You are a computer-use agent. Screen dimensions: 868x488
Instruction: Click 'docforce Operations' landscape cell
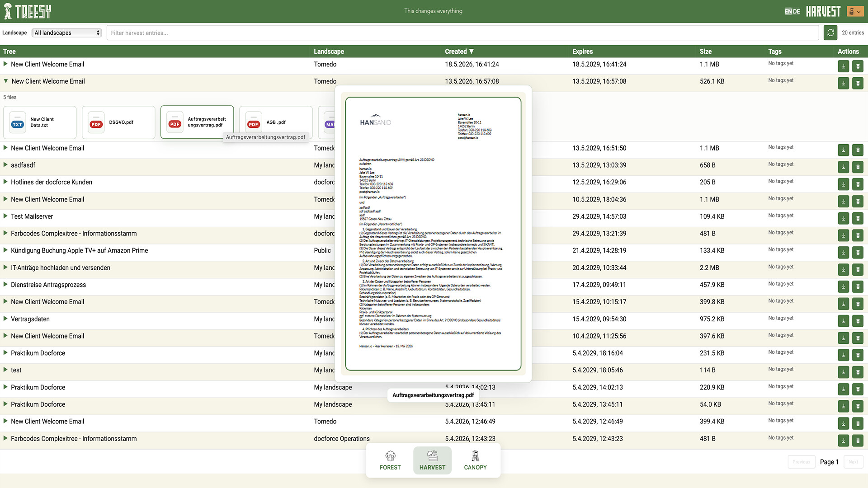click(342, 439)
